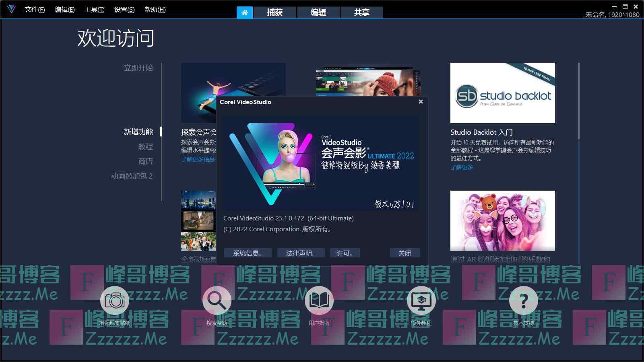The width and height of the screenshot is (644, 362).
Task: Open the user guide book icon
Action: [x=319, y=300]
